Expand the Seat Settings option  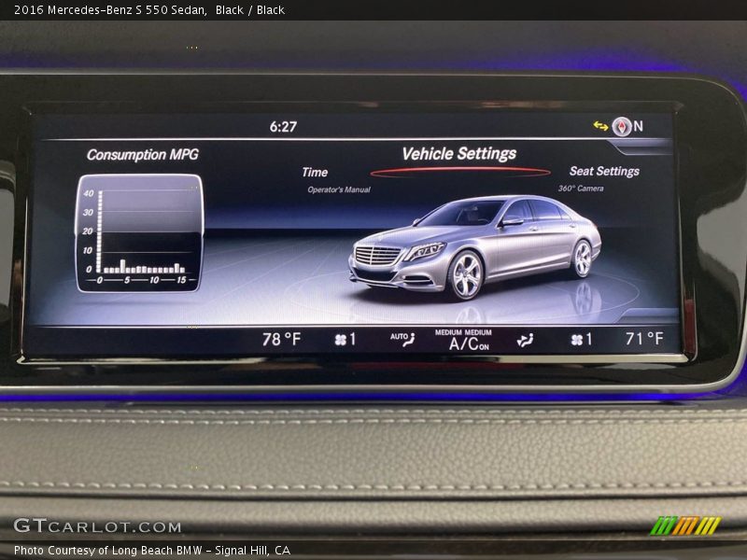click(x=605, y=172)
